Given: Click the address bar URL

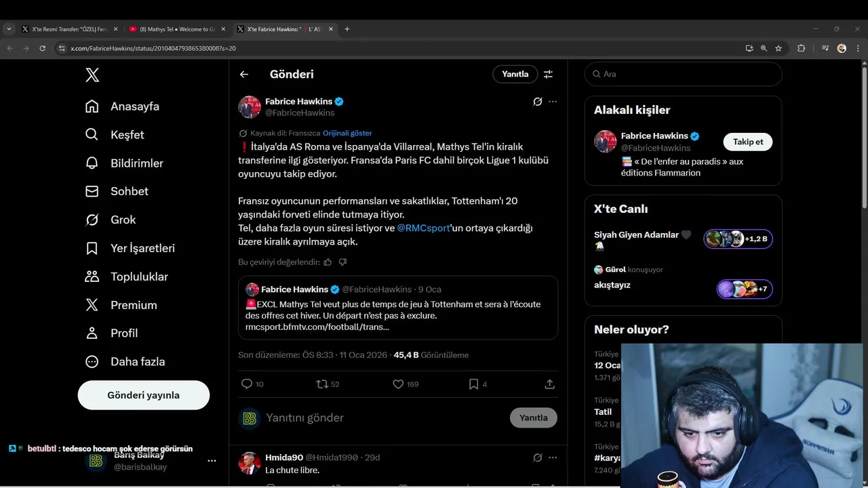Looking at the screenshot, I should (x=153, y=49).
